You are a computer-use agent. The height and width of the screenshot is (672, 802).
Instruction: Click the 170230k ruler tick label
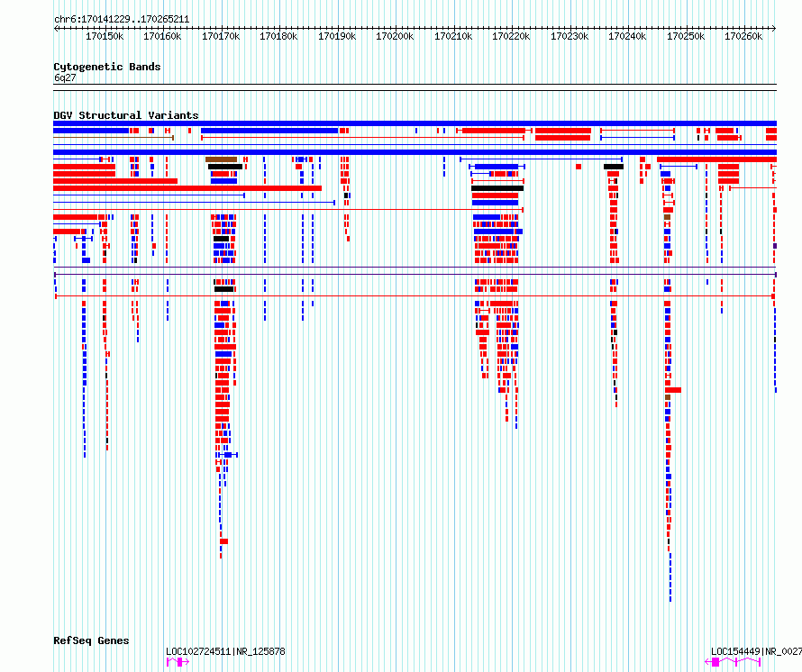[569, 36]
